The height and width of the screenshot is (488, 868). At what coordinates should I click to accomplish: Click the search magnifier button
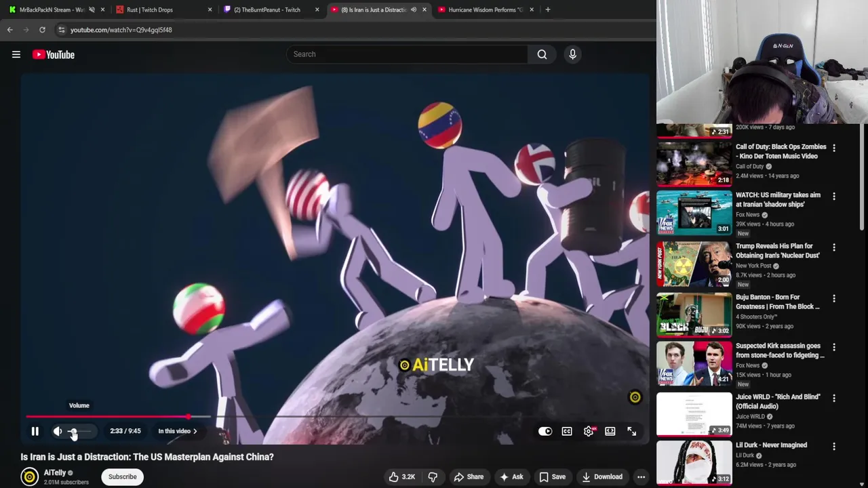(542, 54)
